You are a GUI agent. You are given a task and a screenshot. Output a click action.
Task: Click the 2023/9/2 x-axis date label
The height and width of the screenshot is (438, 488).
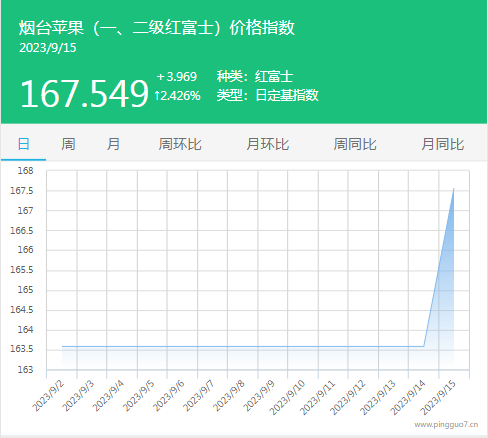[x=48, y=396]
